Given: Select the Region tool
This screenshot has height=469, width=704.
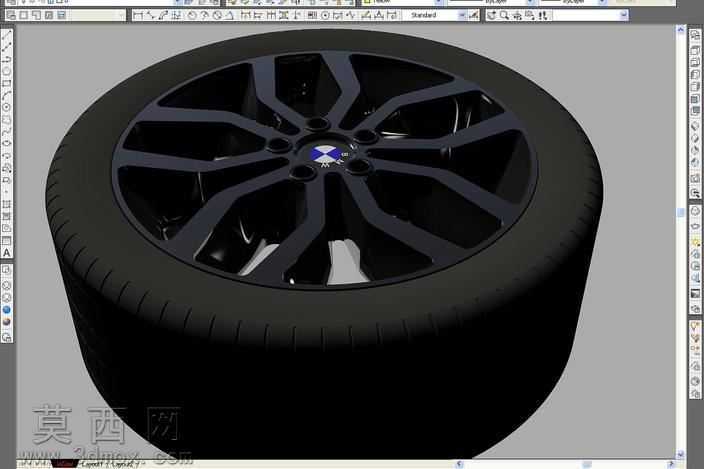Looking at the screenshot, I should [6, 228].
